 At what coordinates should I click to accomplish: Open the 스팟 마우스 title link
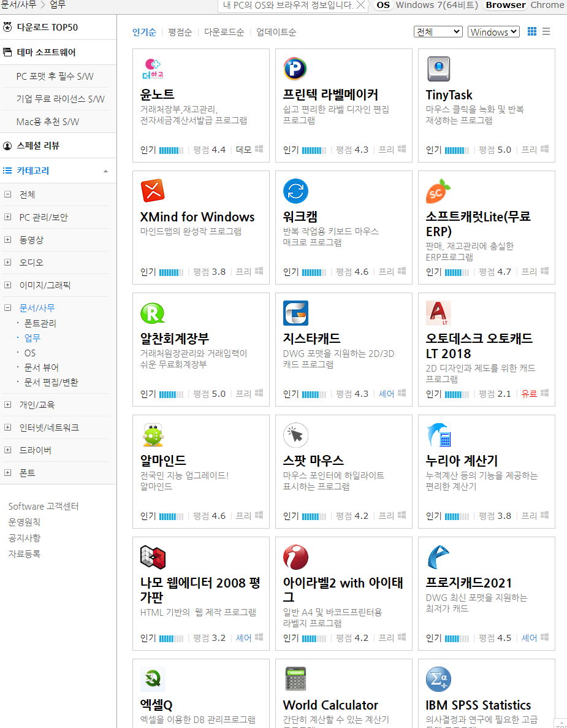tap(313, 461)
